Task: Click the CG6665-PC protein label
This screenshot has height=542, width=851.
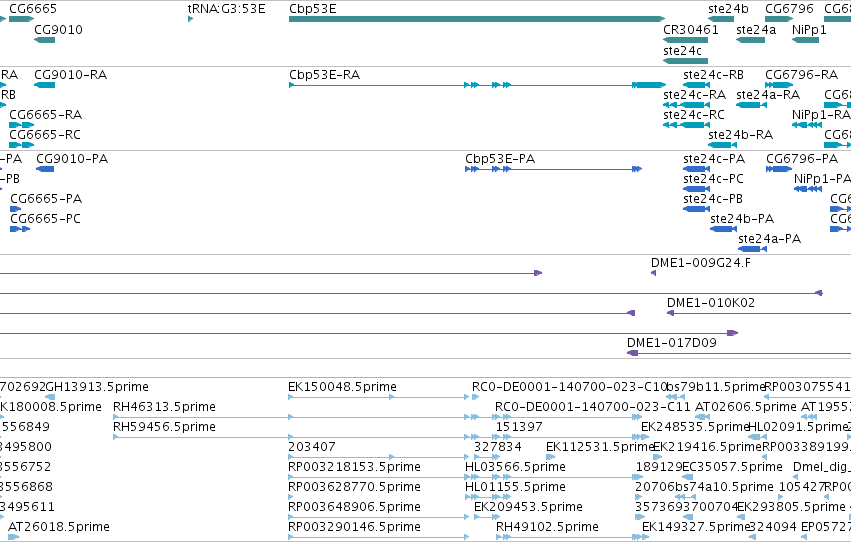Action: [x=46, y=219]
